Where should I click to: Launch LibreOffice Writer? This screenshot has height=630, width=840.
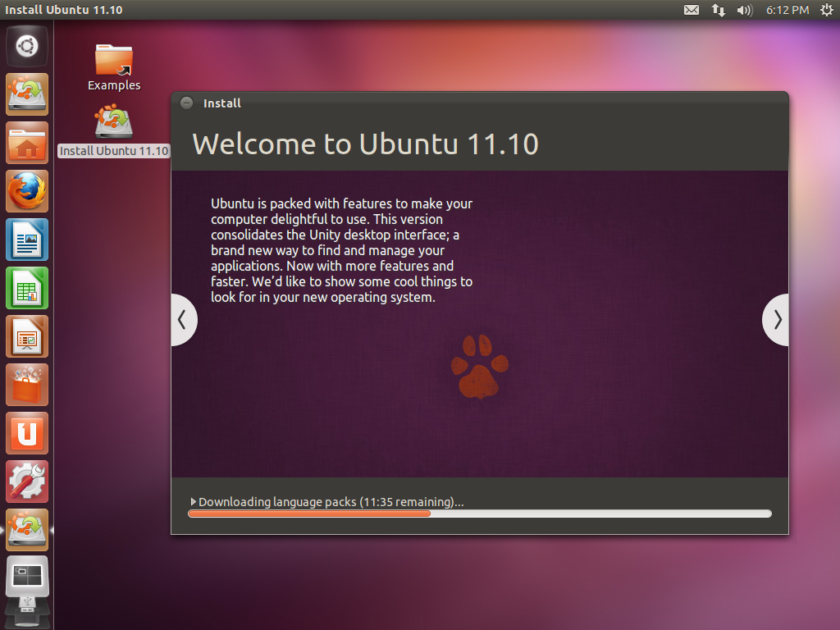click(x=27, y=240)
